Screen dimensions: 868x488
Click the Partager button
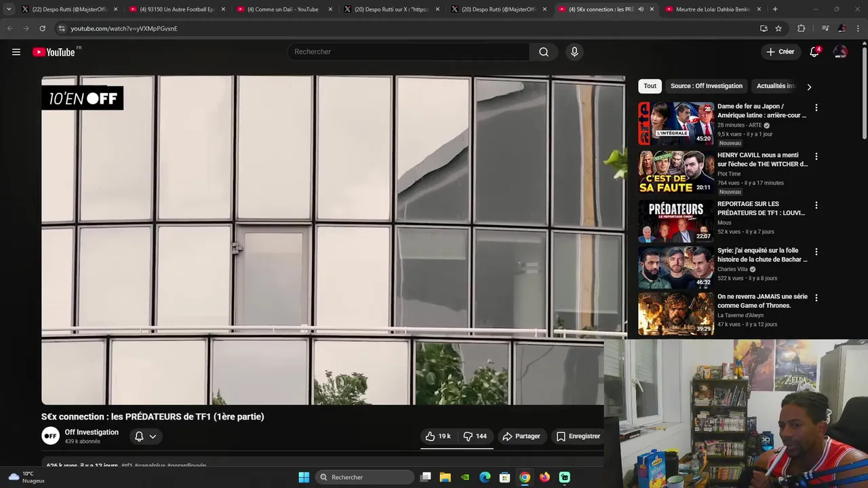pos(521,436)
